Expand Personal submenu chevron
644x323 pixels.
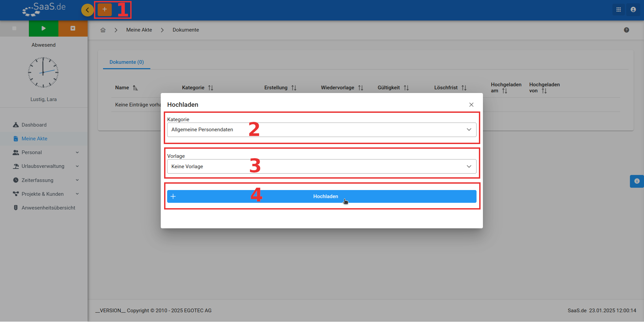click(77, 152)
